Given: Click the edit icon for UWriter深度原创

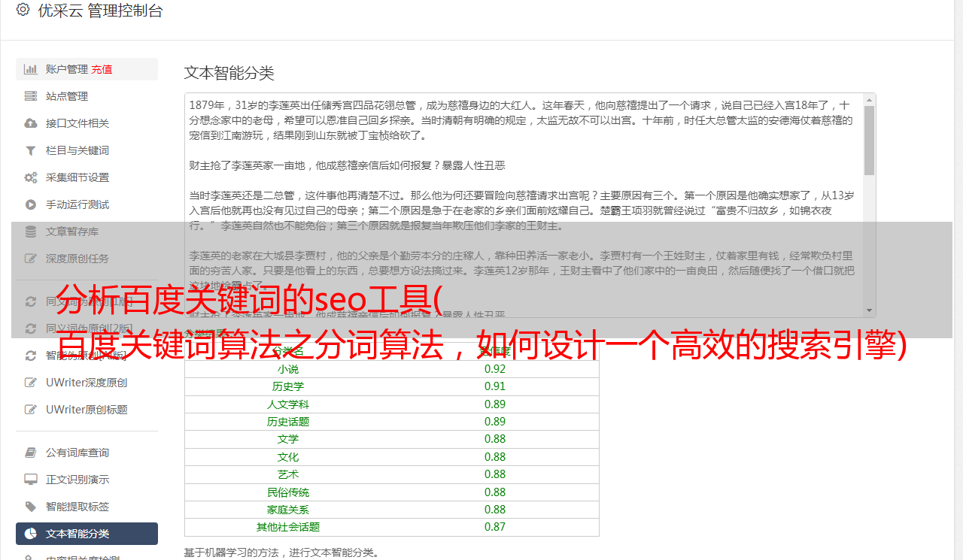Looking at the screenshot, I should (31, 383).
